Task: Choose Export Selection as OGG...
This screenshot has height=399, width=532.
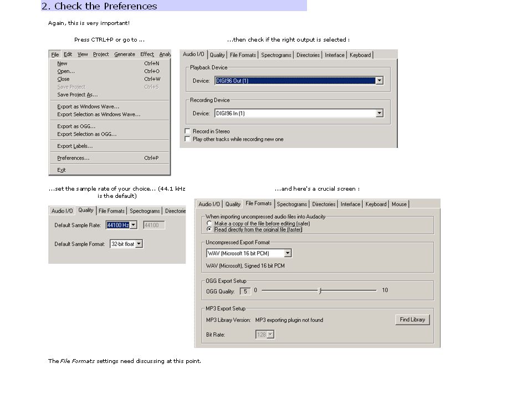Action: click(x=109, y=134)
